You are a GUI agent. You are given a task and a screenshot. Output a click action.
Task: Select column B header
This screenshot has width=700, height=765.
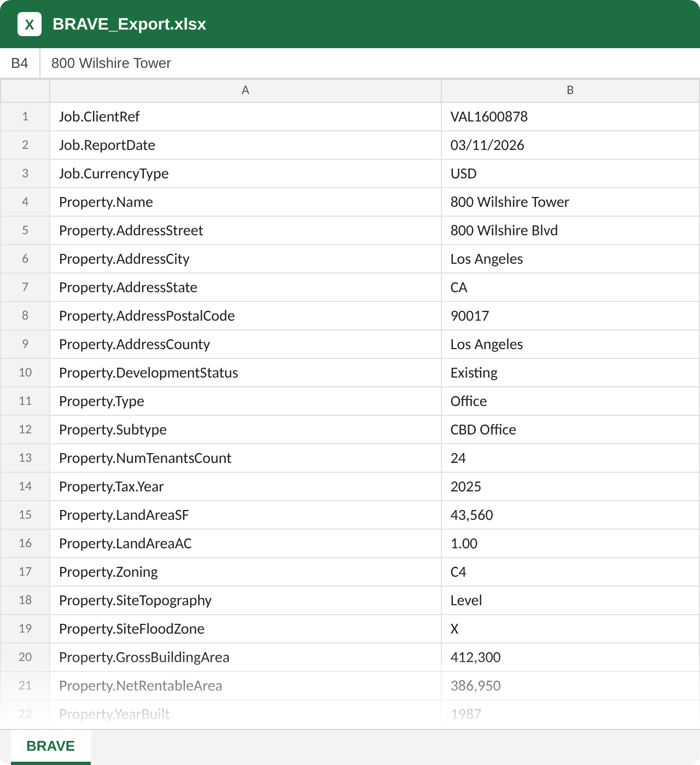pyautogui.click(x=570, y=90)
